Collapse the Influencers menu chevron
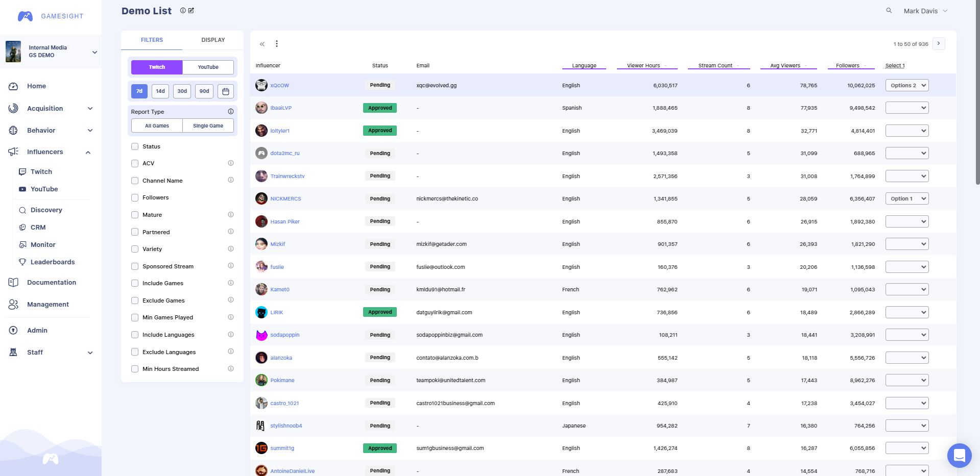 click(x=88, y=152)
